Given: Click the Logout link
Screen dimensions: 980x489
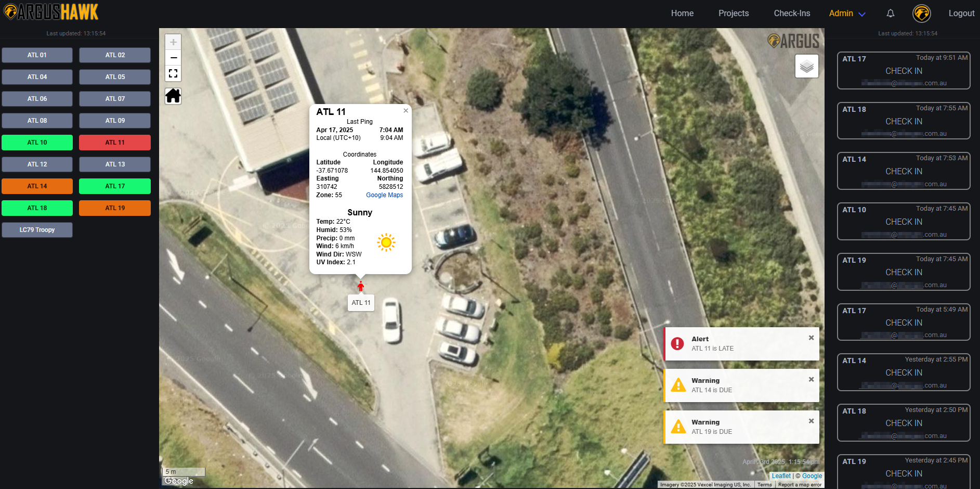Looking at the screenshot, I should click(961, 14).
